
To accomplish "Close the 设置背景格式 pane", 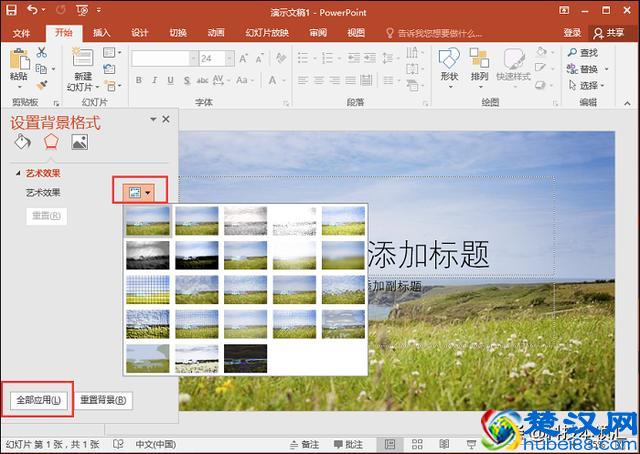I will [166, 120].
